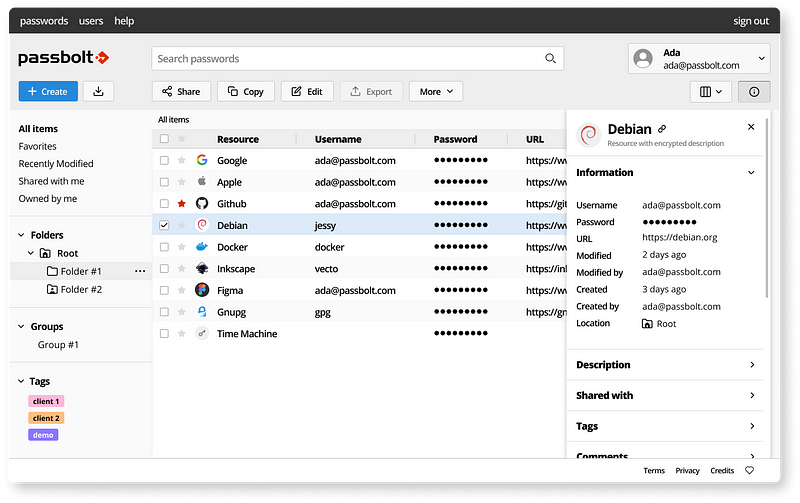The width and height of the screenshot is (800, 503).
Task: Click the Create button
Action: [x=48, y=91]
